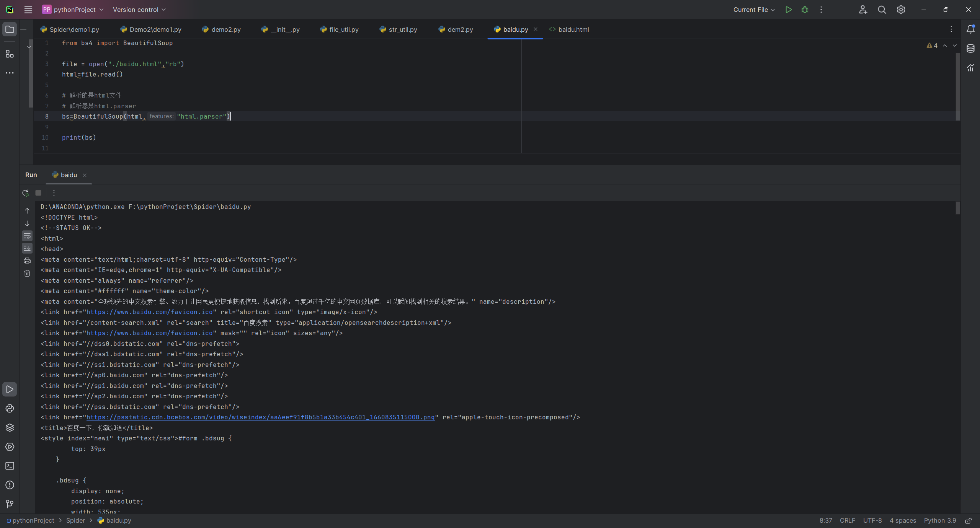The height and width of the screenshot is (528, 980).
Task: Show more tool windows ellipsis
Action: 10,73
